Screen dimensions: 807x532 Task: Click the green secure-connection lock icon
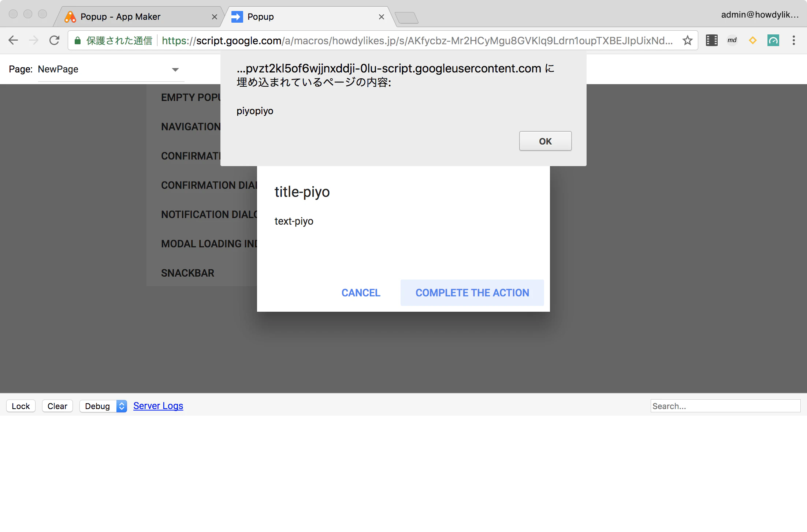77,41
